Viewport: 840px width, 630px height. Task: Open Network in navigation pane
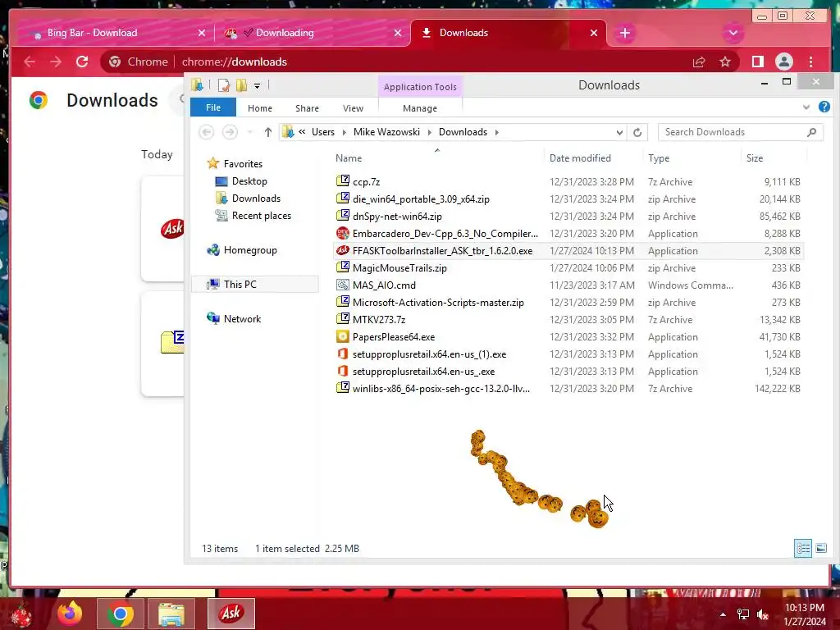point(242,319)
